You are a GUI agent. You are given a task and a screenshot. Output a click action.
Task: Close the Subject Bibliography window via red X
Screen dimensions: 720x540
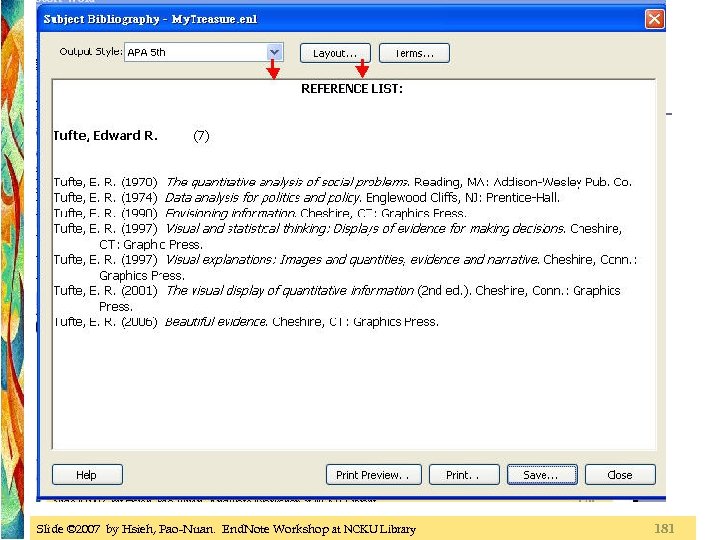tap(654, 19)
